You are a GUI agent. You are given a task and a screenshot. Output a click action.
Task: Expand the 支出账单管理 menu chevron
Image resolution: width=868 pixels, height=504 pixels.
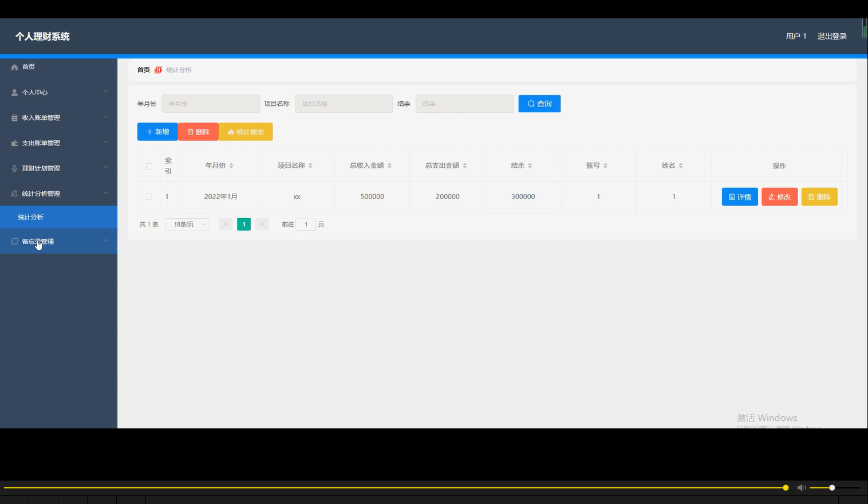click(x=105, y=142)
